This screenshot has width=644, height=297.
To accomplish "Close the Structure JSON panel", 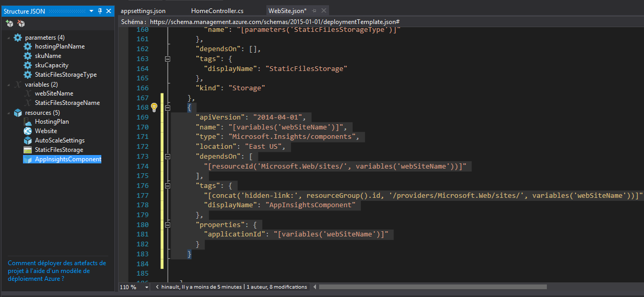I will pyautogui.click(x=109, y=11).
